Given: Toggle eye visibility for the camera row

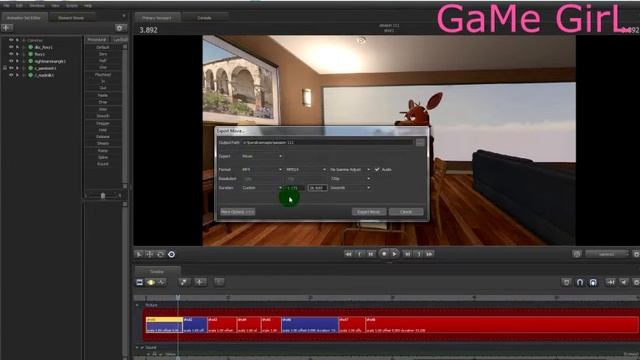Looking at the screenshot, I should 11,40.
